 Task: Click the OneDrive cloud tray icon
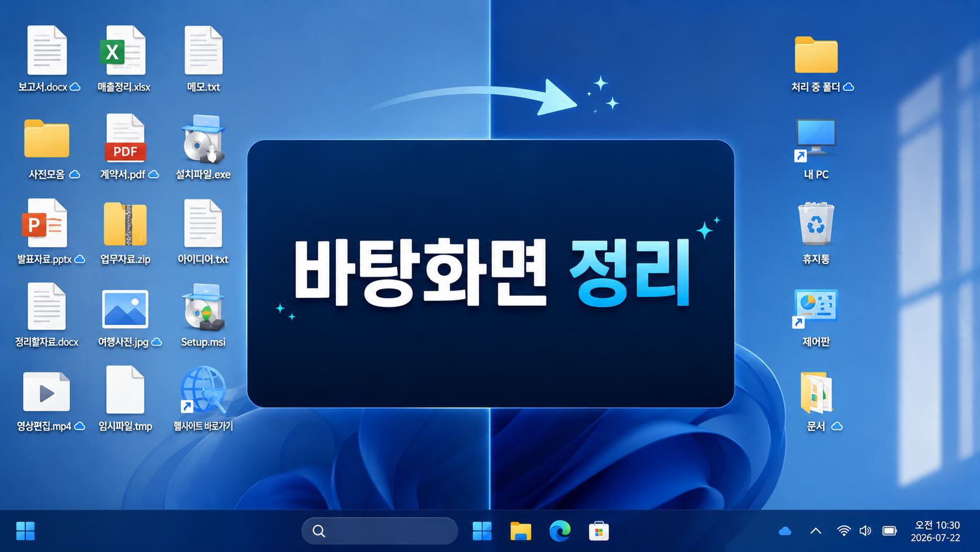(x=785, y=531)
